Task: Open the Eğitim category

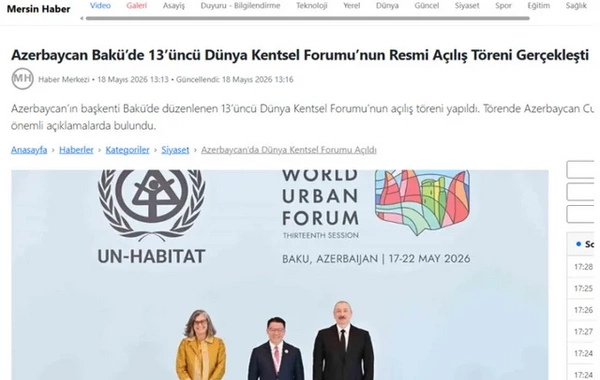Action: [538, 5]
